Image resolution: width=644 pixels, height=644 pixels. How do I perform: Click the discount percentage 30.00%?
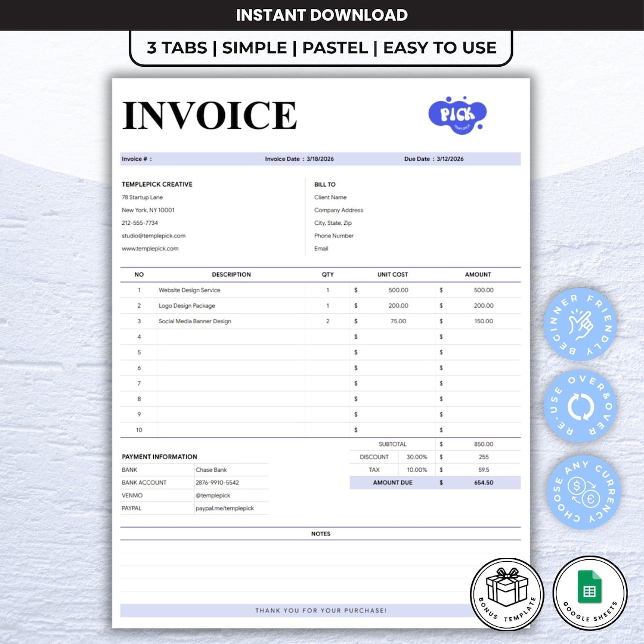[x=417, y=457]
